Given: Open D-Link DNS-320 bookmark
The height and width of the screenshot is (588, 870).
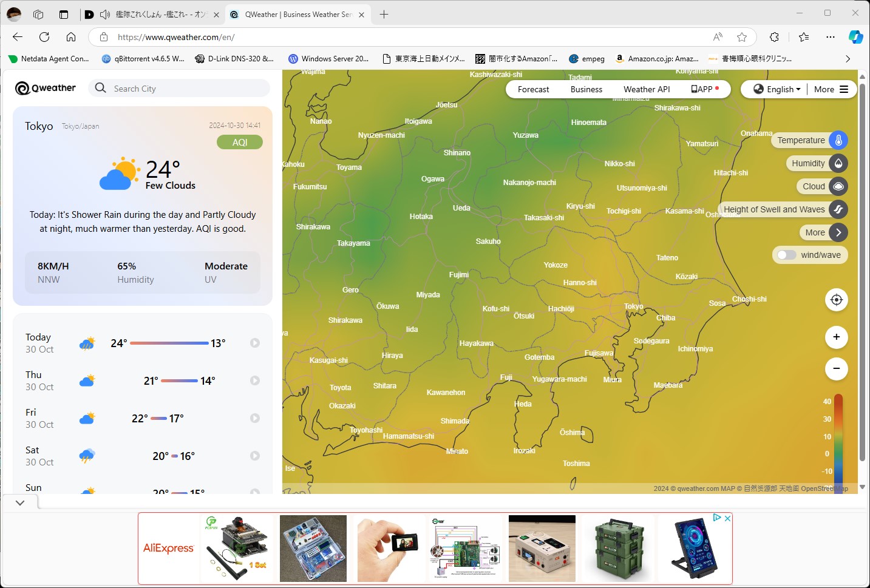Looking at the screenshot, I should tap(234, 59).
